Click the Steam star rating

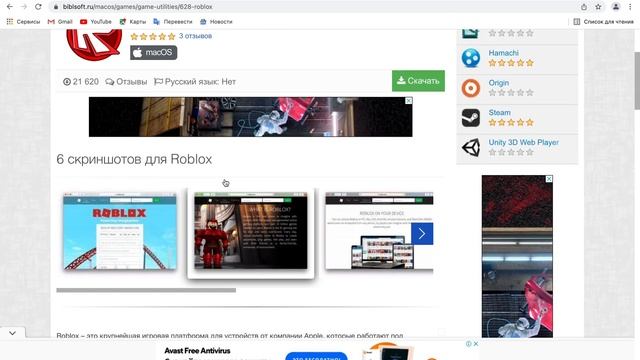pos(511,122)
